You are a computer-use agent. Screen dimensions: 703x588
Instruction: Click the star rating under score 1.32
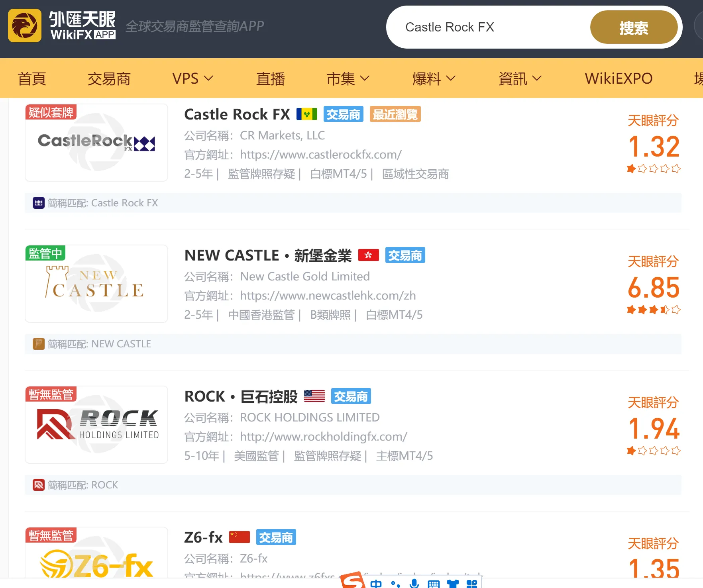pos(654,169)
